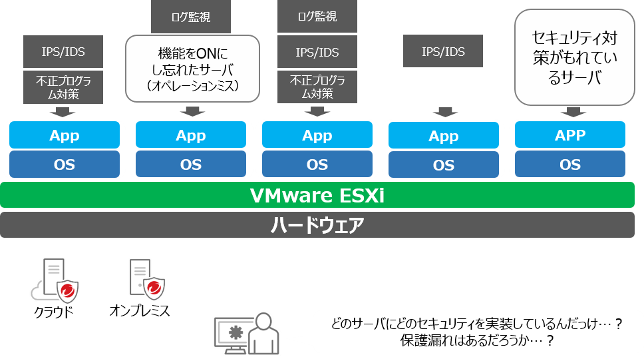Click the セキュリティ対策がもれているサーバ callout bubble
644x357 pixels.
575,57
